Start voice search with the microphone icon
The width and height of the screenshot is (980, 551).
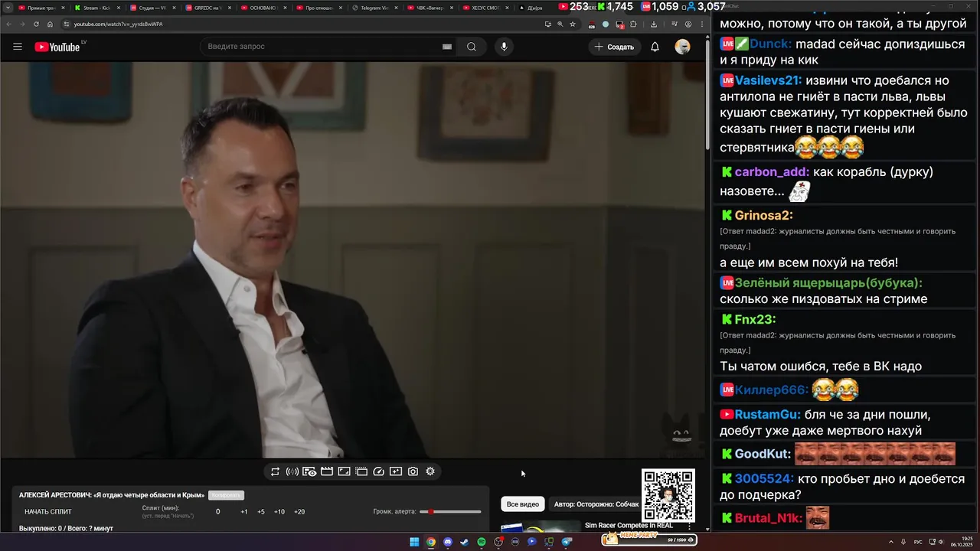(504, 47)
